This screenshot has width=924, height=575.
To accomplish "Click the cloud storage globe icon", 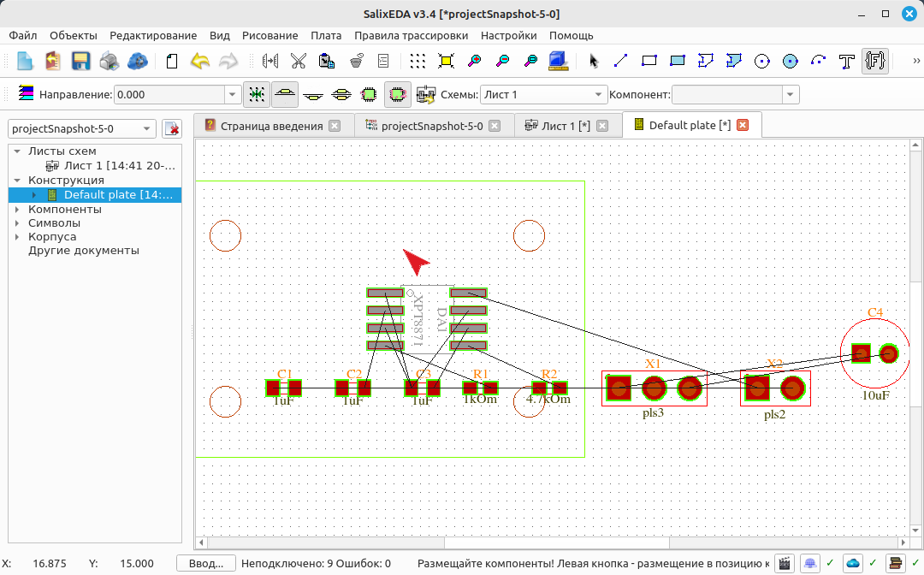I will tap(137, 61).
